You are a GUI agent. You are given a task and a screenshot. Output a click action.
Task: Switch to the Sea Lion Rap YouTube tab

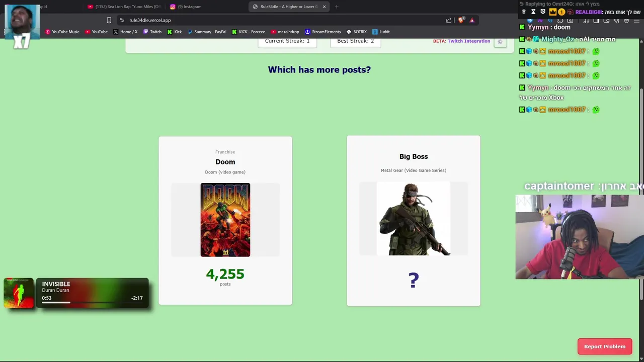coord(124,7)
